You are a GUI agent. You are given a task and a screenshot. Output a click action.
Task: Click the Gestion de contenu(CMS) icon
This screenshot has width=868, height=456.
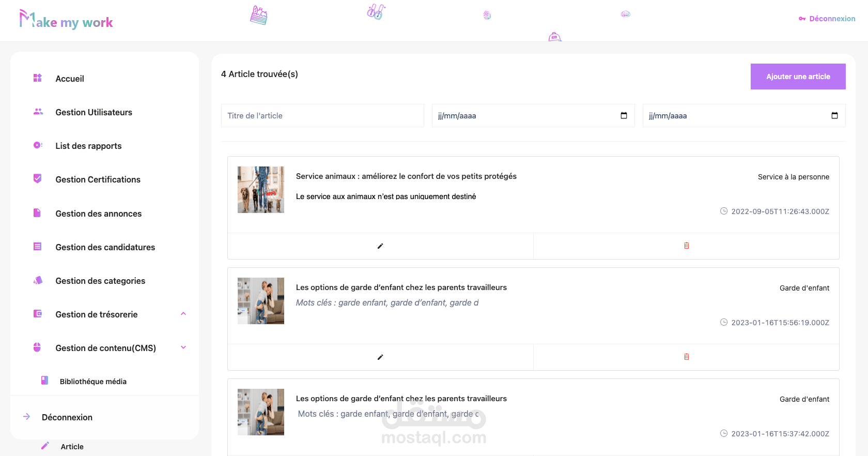click(x=37, y=347)
